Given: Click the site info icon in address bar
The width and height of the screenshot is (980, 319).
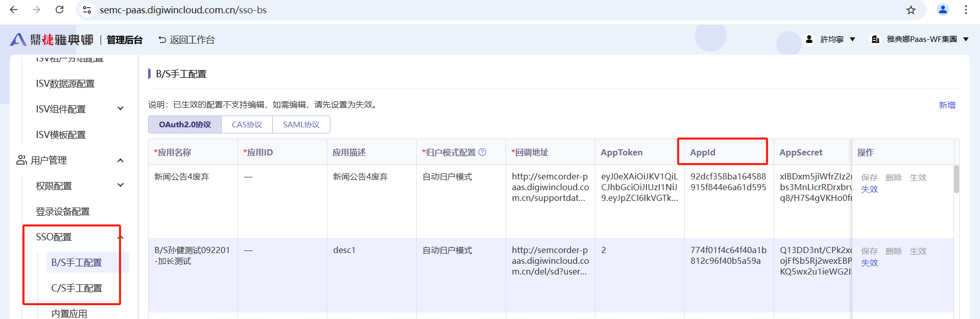Looking at the screenshot, I should point(87,10).
